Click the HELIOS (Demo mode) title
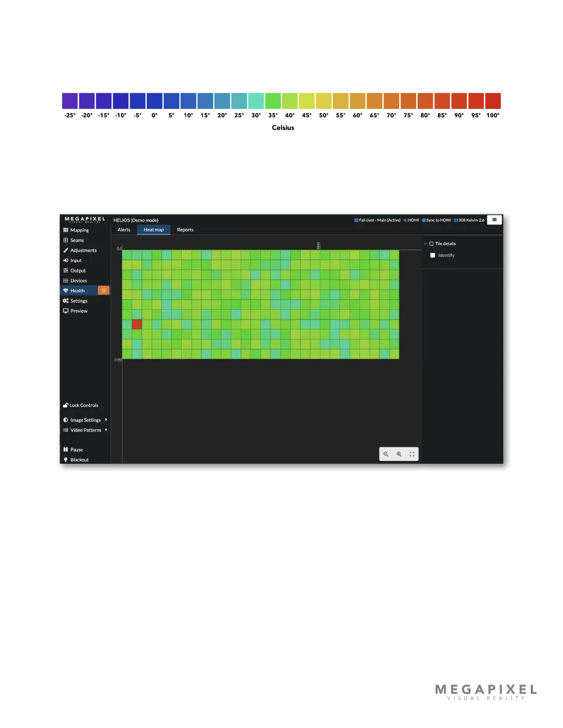The width and height of the screenshot is (563, 728). (136, 220)
